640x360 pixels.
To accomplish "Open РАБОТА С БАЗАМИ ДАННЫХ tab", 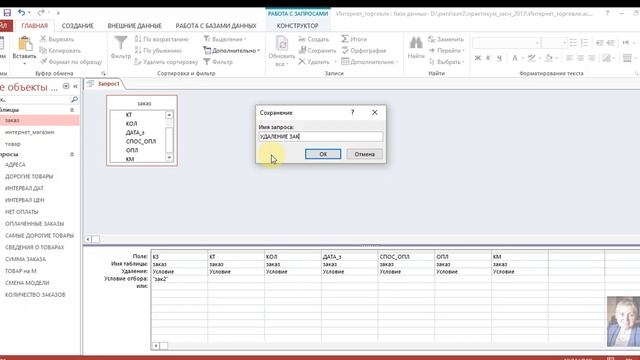I will click(x=216, y=26).
